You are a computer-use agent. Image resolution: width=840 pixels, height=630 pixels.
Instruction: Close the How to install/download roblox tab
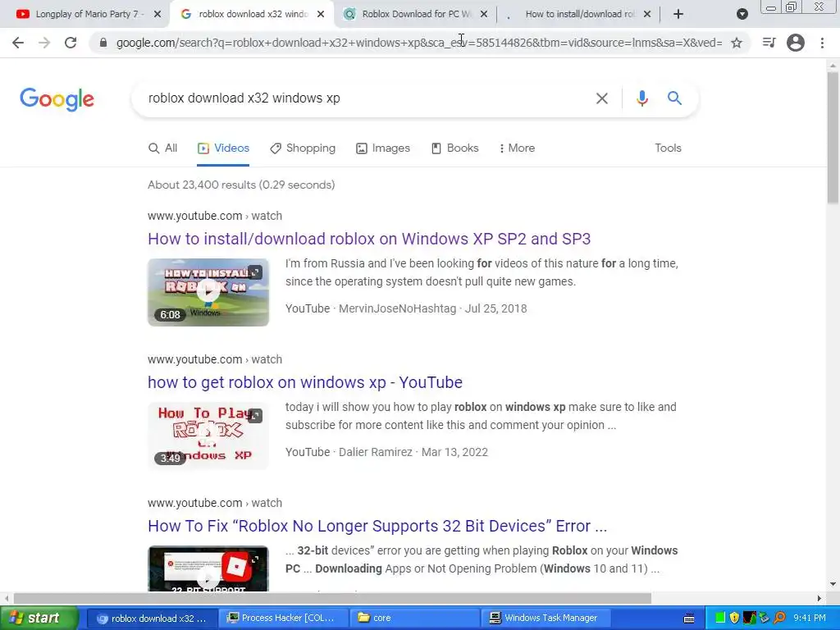coord(647,14)
